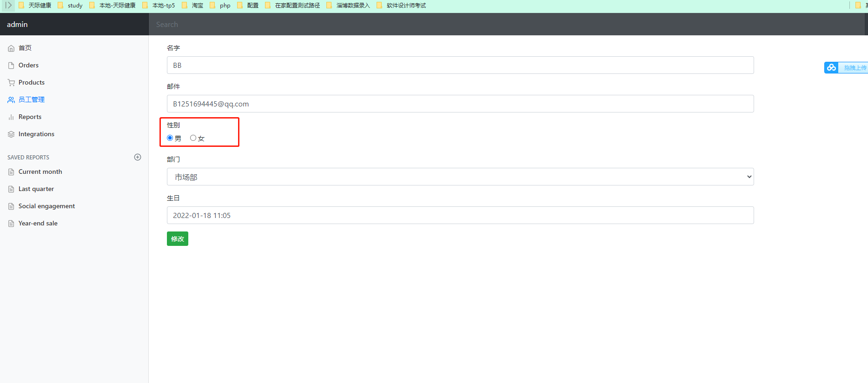
Task: Select the 男 gender radio button
Action: pyautogui.click(x=170, y=138)
